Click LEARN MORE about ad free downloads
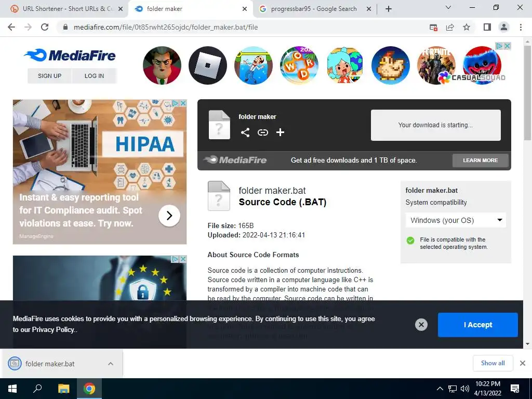Viewport: 532px width, 399px height. (x=481, y=160)
